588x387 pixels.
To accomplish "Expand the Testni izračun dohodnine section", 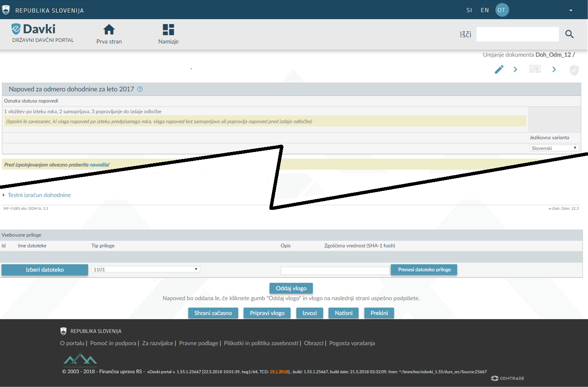I will tap(39, 195).
